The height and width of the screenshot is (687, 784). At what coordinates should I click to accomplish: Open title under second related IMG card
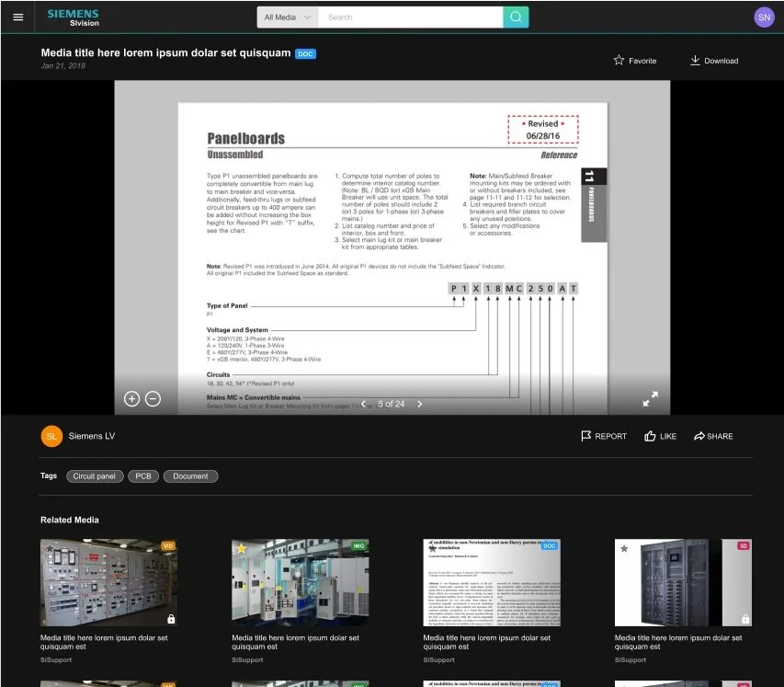[x=296, y=642]
